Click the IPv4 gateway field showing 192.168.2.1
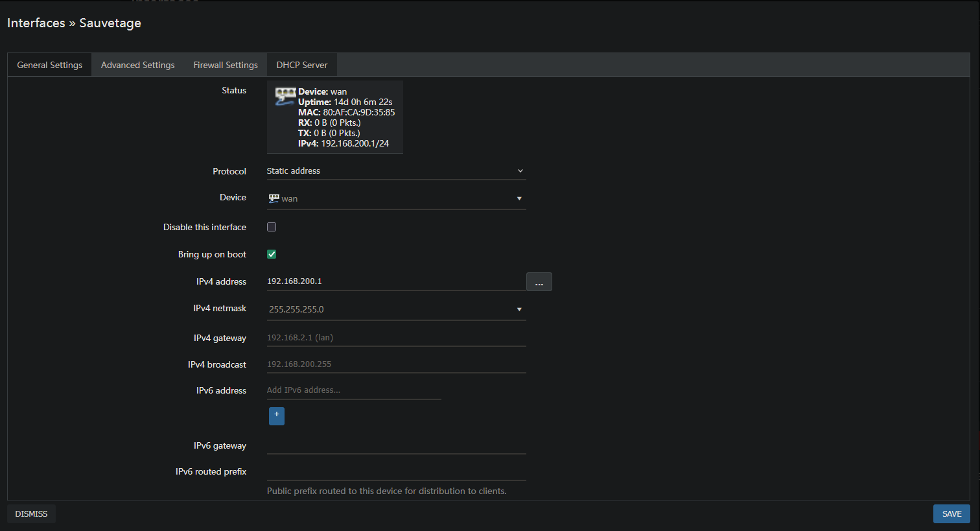980x531 pixels. click(395, 337)
